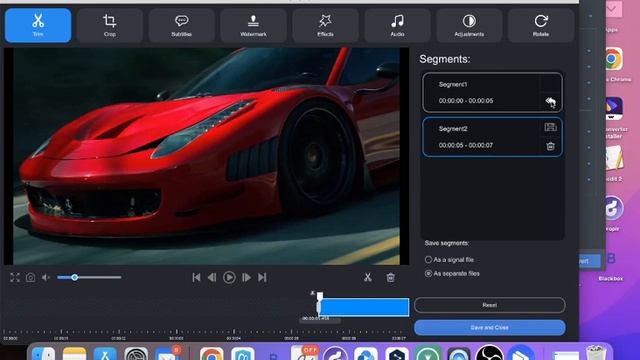The height and width of the screenshot is (360, 640).
Task: Click the save icon on Segment2
Action: point(550,127)
